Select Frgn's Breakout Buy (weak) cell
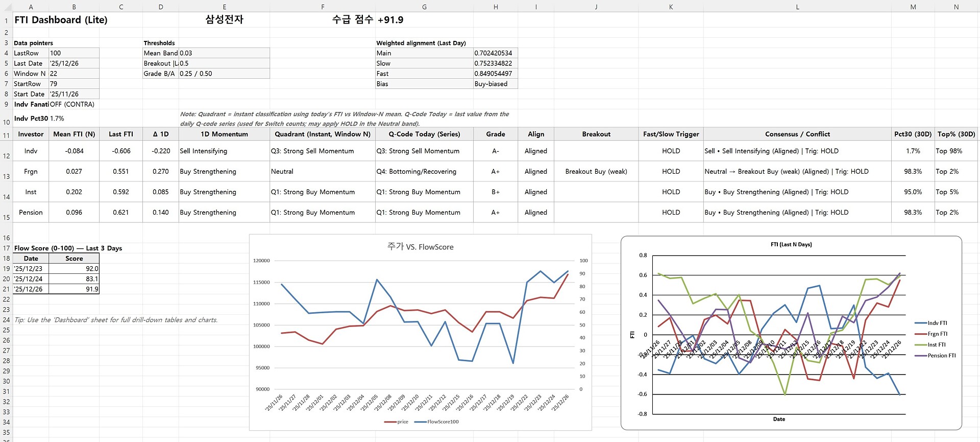Image resolution: width=980 pixels, height=442 pixels. [x=596, y=172]
